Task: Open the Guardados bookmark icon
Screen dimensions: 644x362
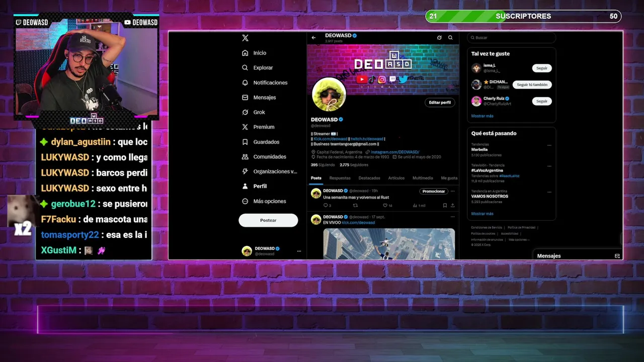Action: pyautogui.click(x=245, y=142)
